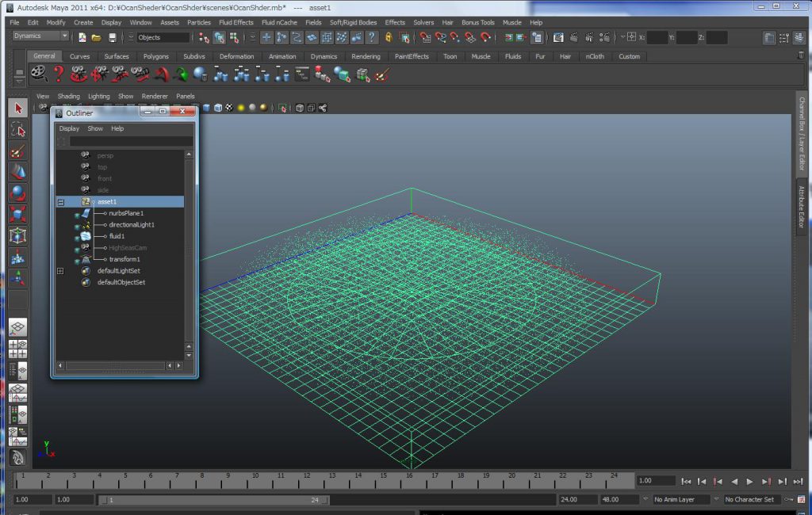812x515 pixels.
Task: Toggle Snap to grids
Action: tap(425, 37)
